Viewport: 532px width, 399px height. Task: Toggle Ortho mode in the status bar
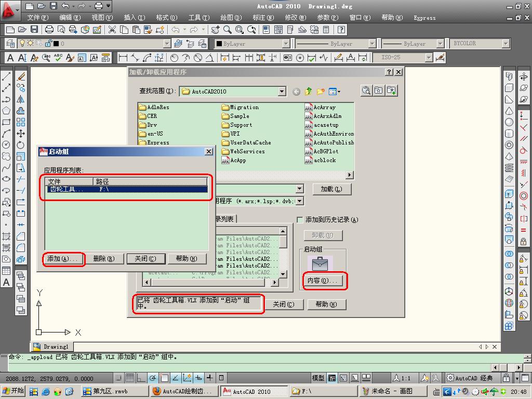pyautogui.click(x=141, y=378)
